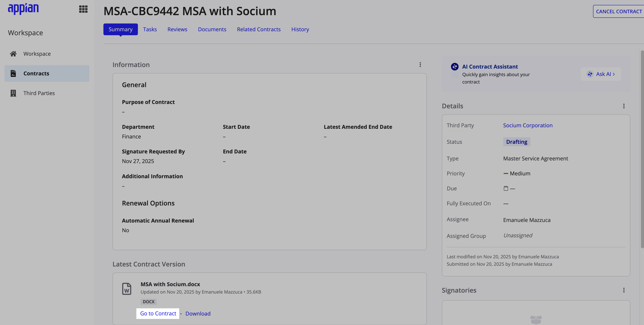
Task: Open the Information section kebab menu
Action: [x=420, y=65]
